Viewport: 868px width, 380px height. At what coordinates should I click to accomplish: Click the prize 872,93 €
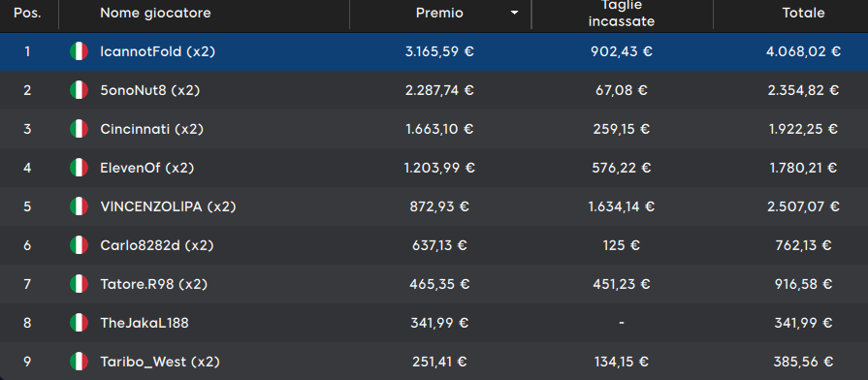(439, 206)
